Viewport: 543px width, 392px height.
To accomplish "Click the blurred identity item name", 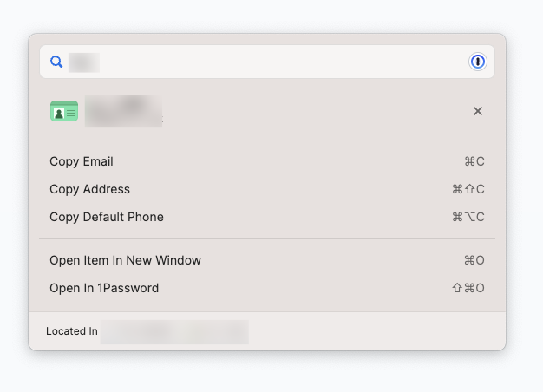I will coord(123,106).
